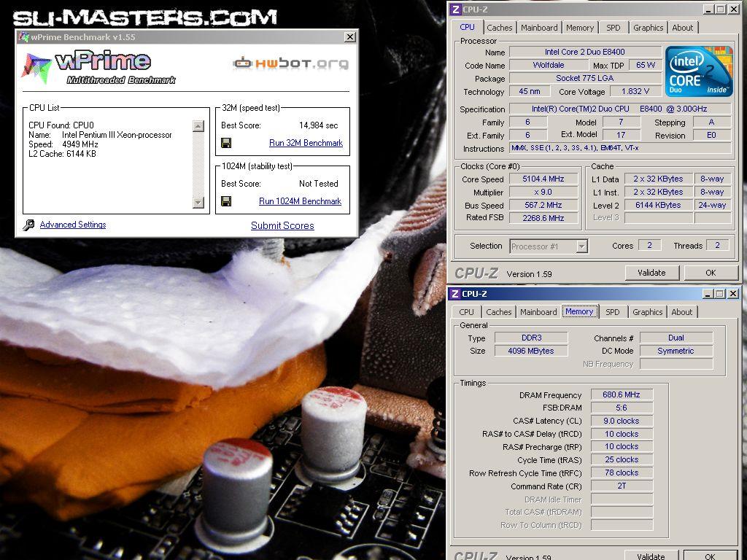Click the Level 2 cache value 6144 KBytes
This screenshot has height=560, width=747.
[x=658, y=205]
